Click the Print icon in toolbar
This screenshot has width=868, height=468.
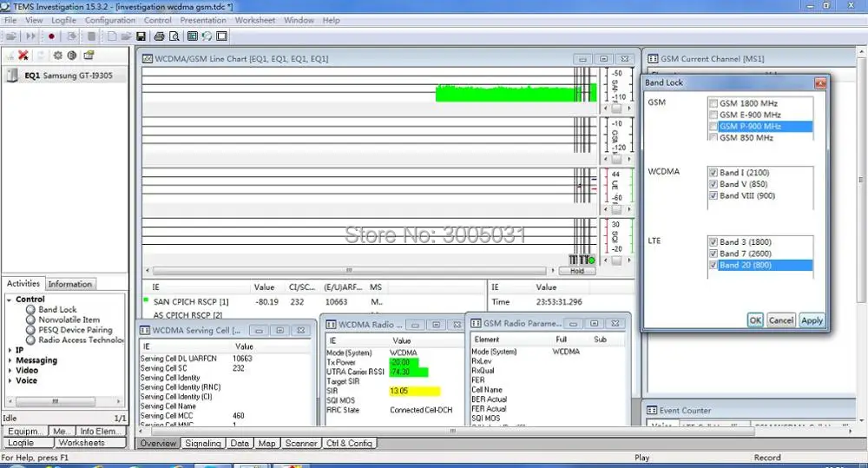[159, 36]
